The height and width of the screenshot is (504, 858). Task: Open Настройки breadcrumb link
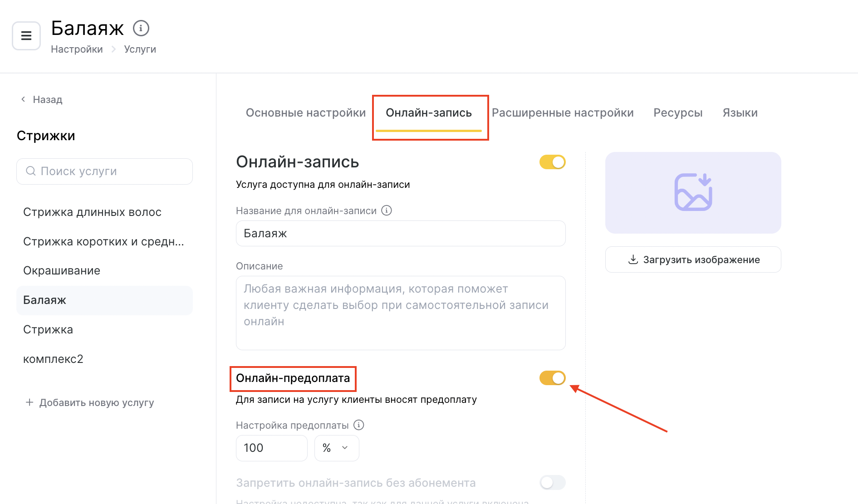[x=77, y=49]
